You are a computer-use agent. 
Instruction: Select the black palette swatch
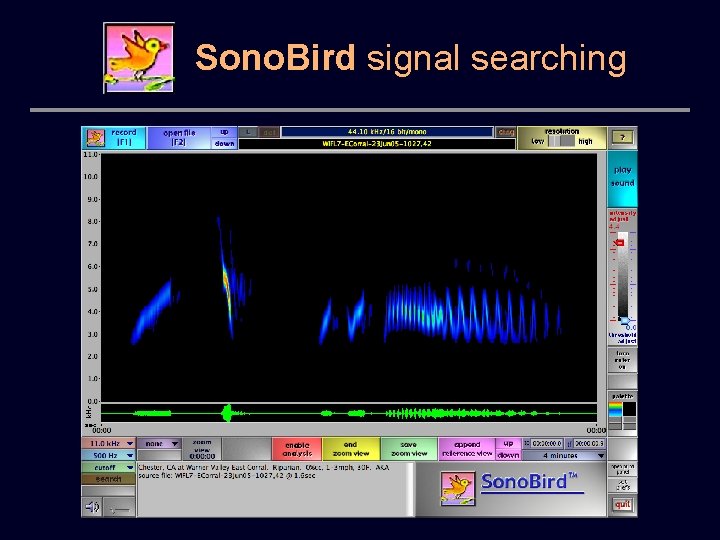point(630,409)
